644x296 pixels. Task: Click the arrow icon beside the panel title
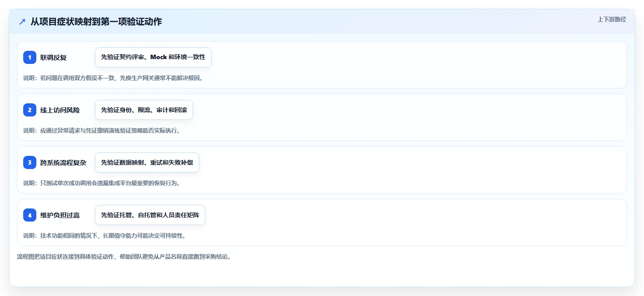pyautogui.click(x=22, y=22)
